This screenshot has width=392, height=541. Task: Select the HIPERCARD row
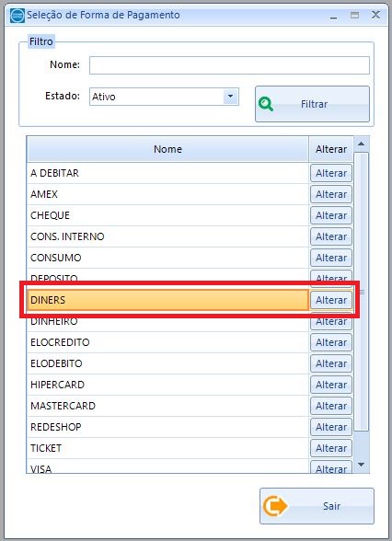click(167, 385)
